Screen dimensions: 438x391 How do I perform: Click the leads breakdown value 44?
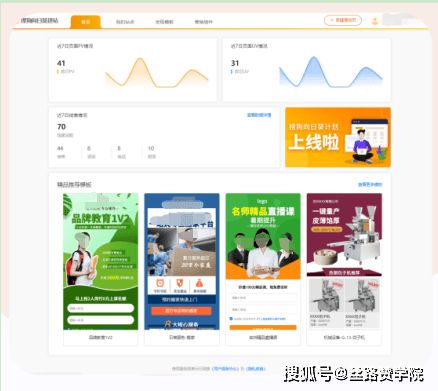(x=60, y=148)
